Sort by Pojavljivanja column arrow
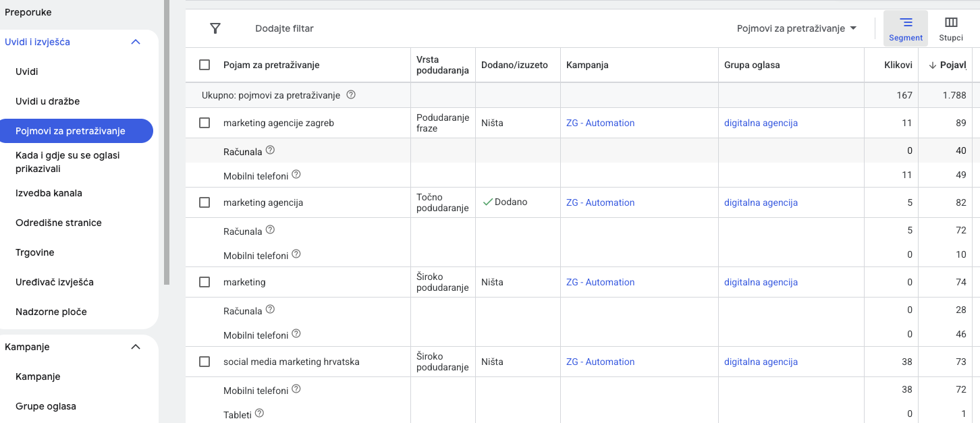Screen dimensions: 980x423 point(932,65)
